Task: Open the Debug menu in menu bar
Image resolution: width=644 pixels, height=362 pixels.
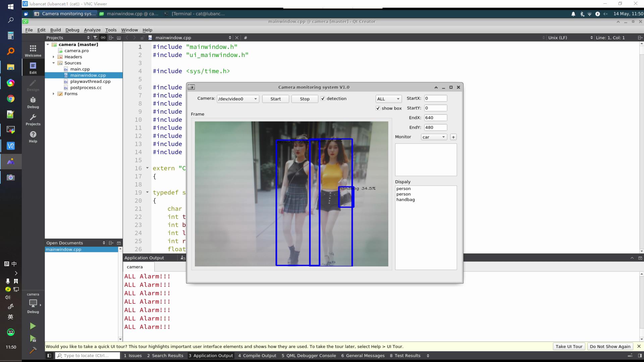Action: (x=72, y=29)
